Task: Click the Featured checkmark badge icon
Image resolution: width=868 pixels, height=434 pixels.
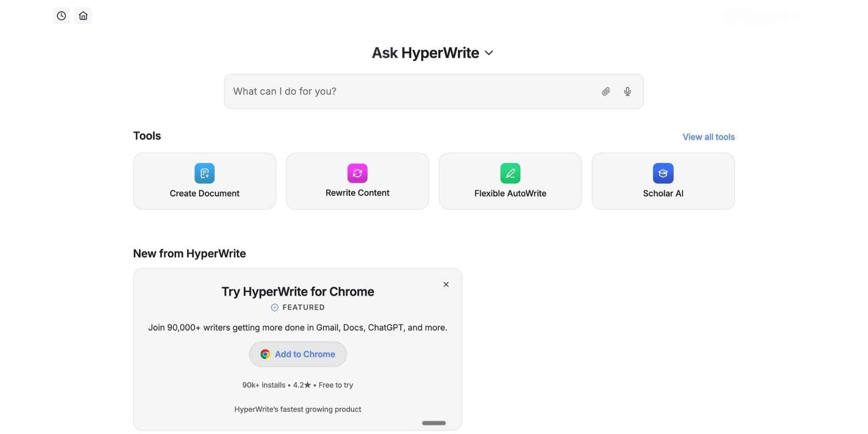Action: (274, 307)
